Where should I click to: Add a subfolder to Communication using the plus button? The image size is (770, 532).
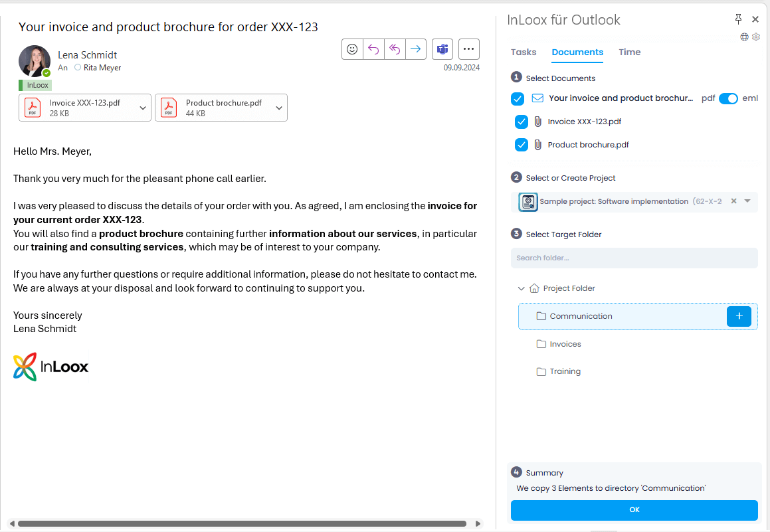[x=739, y=316]
